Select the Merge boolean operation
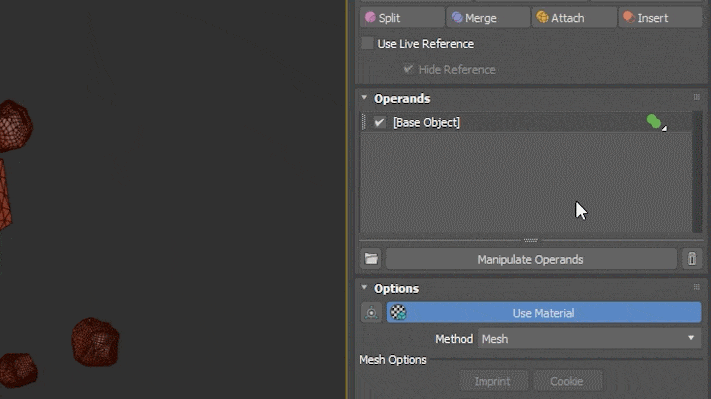 point(488,18)
